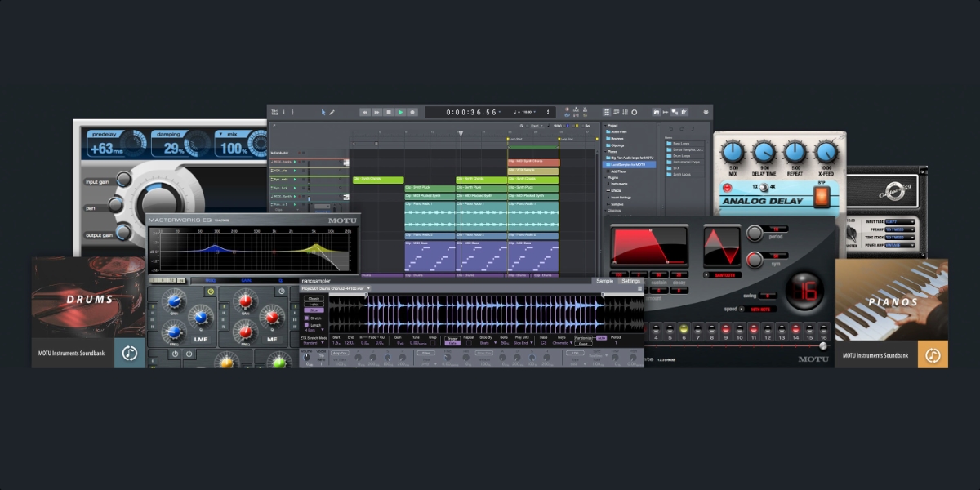The width and height of the screenshot is (980, 490).
Task: Click the 0:00:36.56 time counter
Action: [x=471, y=112]
